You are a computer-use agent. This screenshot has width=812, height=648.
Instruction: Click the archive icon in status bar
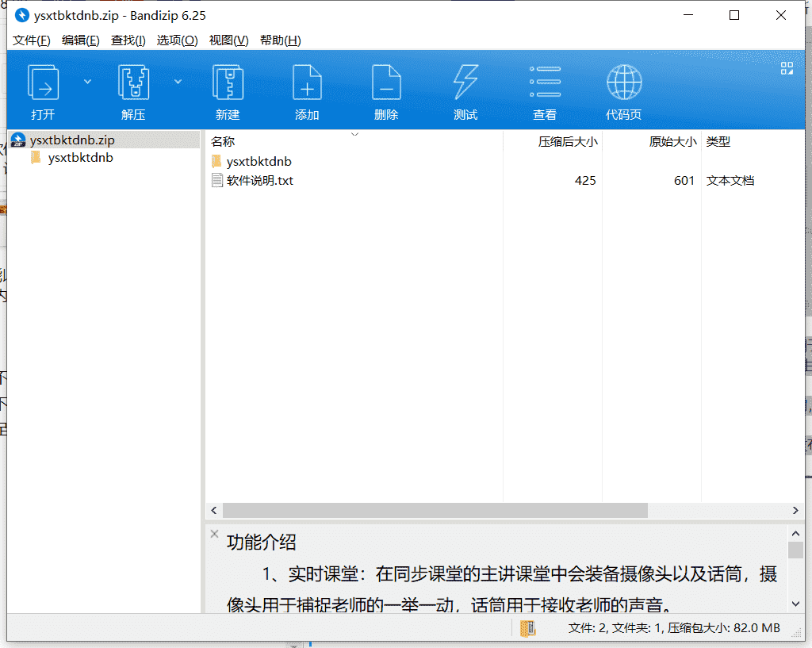[x=527, y=628]
